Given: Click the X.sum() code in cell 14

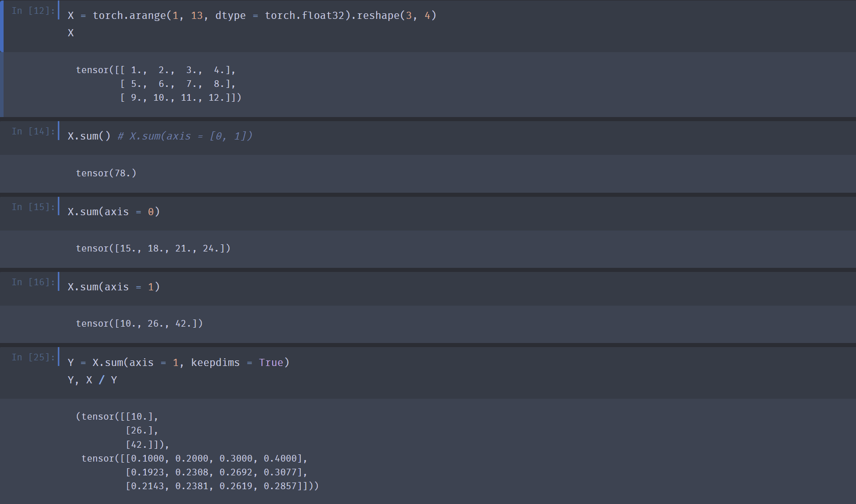Looking at the screenshot, I should tap(89, 136).
